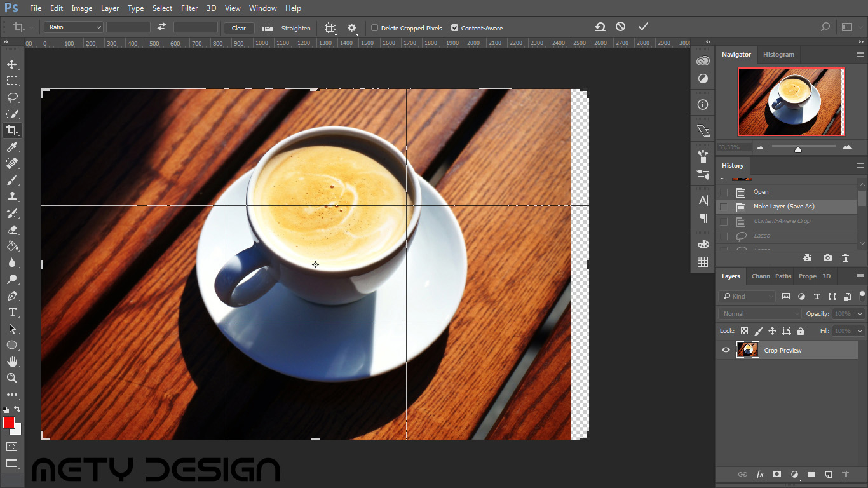
Task: Select the Path Selection tool
Action: 12,329
